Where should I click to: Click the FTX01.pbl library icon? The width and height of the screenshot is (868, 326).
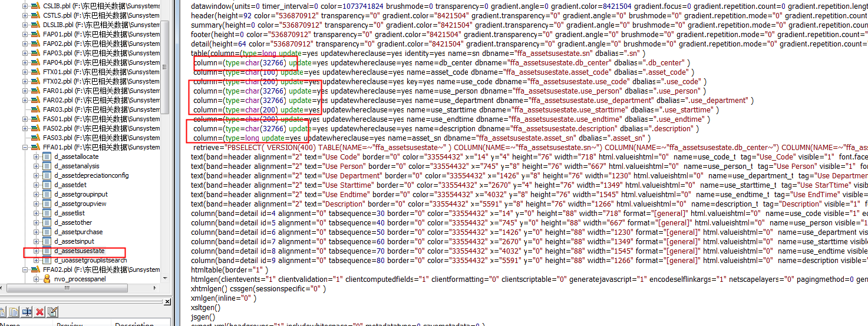[x=36, y=71]
